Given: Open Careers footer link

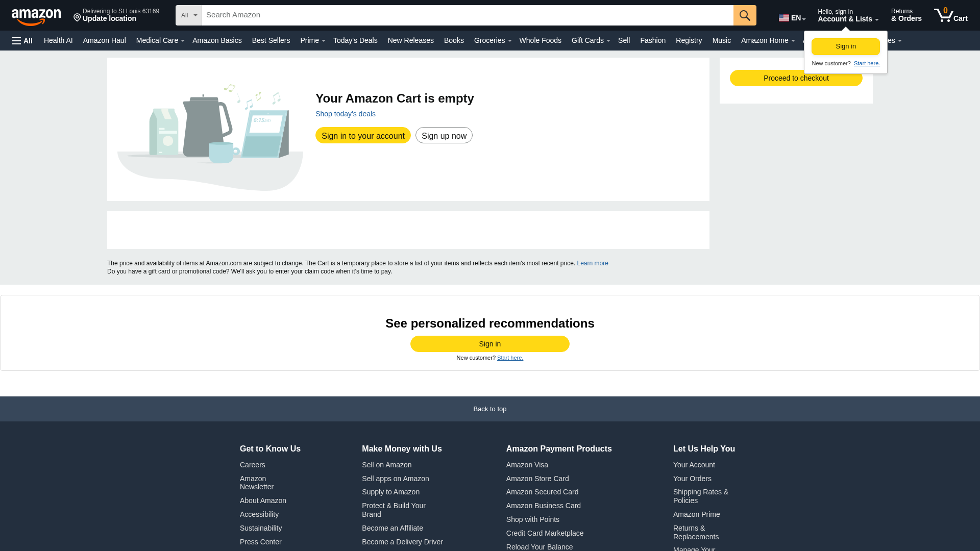Looking at the screenshot, I should (252, 465).
